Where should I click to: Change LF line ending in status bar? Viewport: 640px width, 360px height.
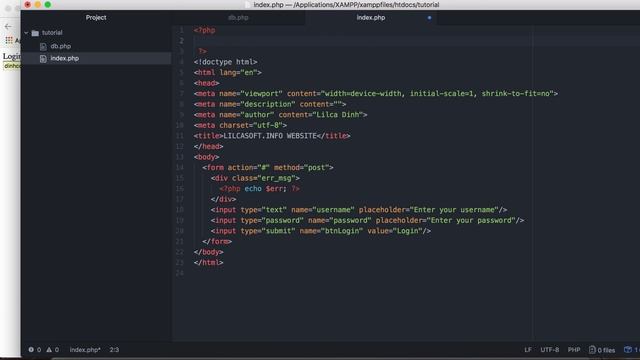(x=528, y=350)
